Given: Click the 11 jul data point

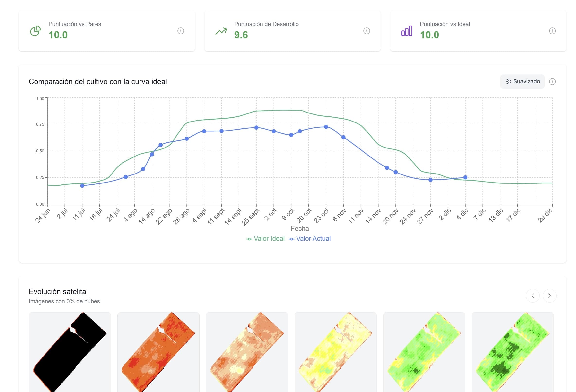Looking at the screenshot, I should pos(82,186).
